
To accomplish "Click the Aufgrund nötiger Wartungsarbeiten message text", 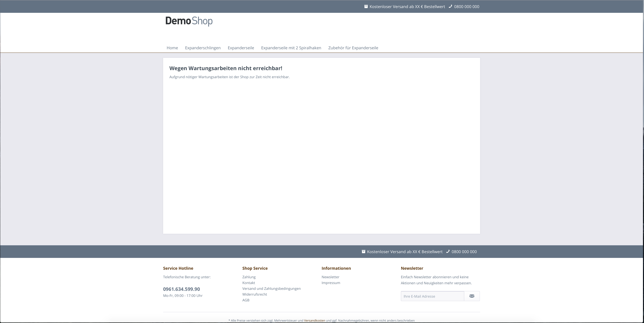I will (230, 77).
